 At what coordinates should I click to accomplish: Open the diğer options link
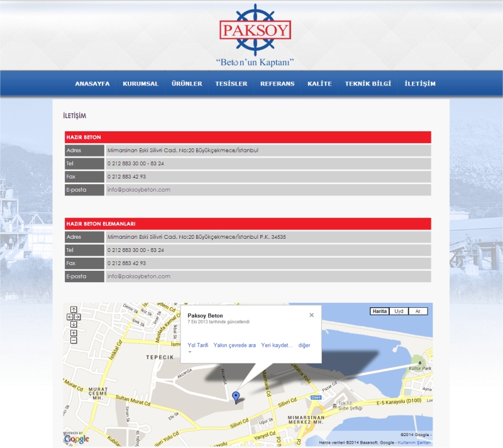tap(304, 345)
